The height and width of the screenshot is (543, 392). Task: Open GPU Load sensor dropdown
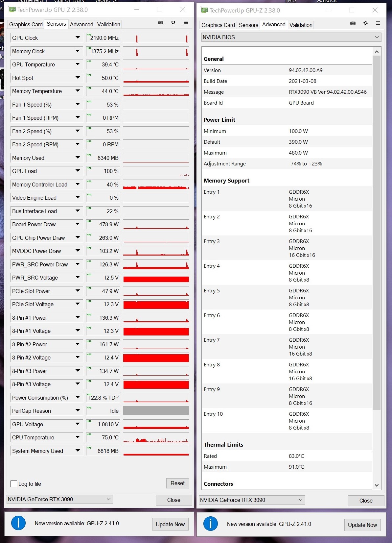coord(78,171)
